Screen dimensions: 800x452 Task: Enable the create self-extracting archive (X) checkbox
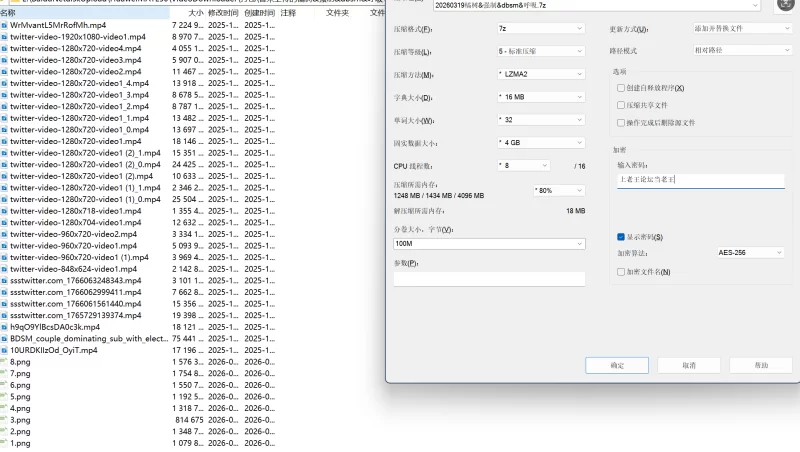click(621, 88)
